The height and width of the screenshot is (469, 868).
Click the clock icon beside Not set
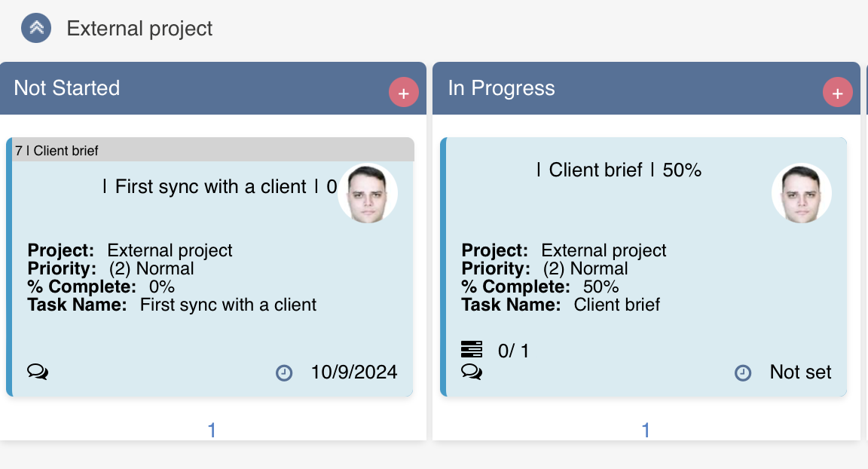click(743, 372)
